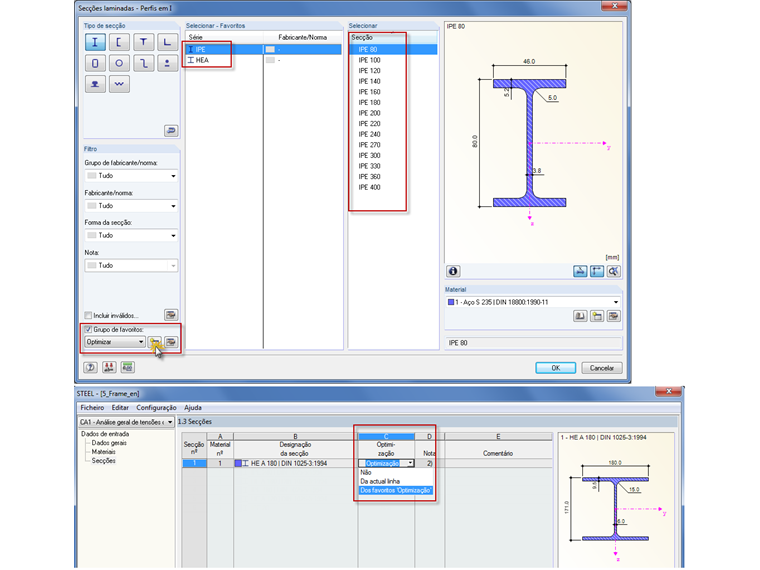760x570 pixels.
Task: Open the Editar menu in STEEL window
Action: click(x=120, y=408)
